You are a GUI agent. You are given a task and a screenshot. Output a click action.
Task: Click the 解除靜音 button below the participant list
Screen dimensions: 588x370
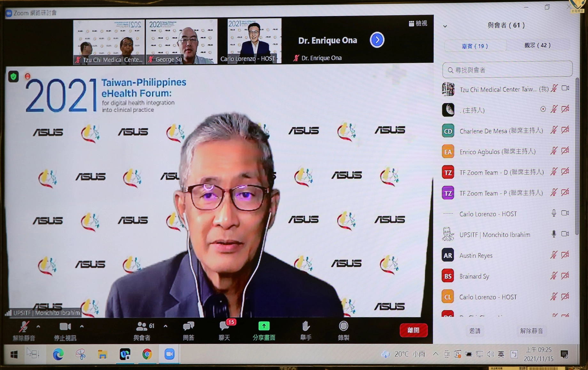[531, 331]
